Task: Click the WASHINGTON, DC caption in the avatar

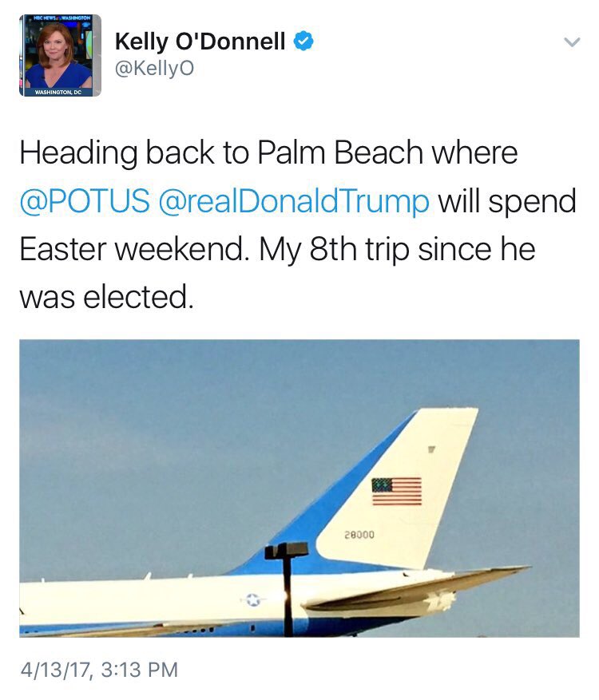Action: point(58,92)
